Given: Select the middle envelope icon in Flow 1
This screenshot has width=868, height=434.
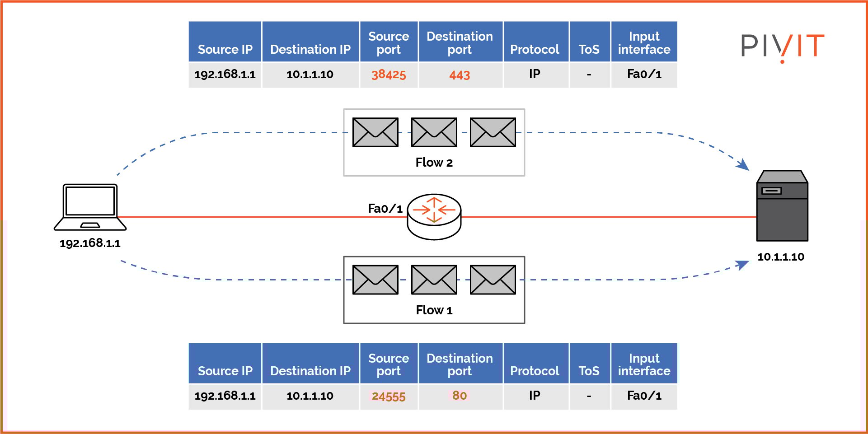Looking at the screenshot, I should coord(433,279).
